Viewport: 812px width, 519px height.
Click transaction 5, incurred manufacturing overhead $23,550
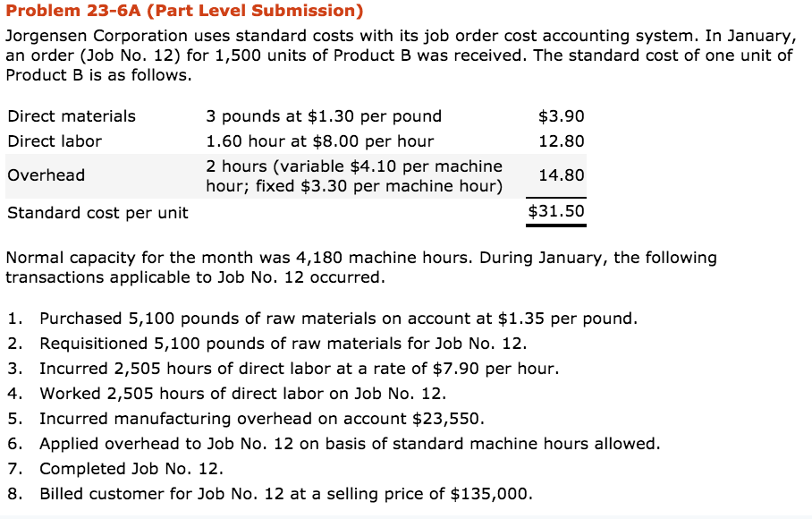[261, 419]
